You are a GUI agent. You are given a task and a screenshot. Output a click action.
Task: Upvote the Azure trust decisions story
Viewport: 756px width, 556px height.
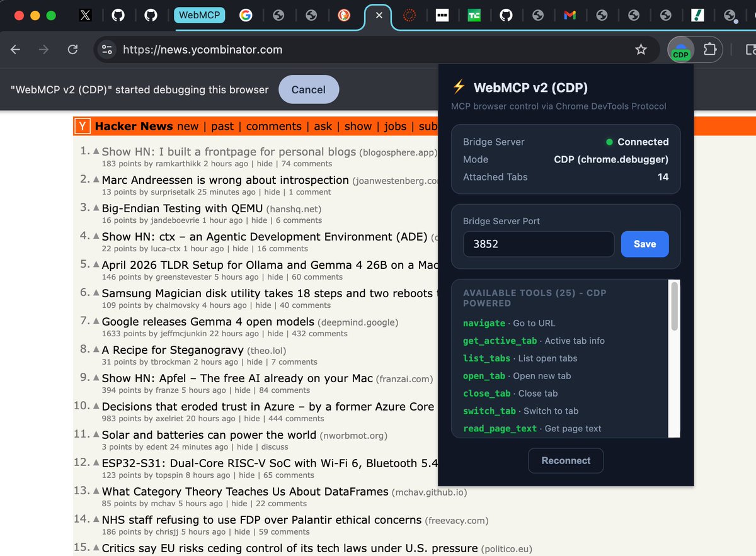pos(96,406)
